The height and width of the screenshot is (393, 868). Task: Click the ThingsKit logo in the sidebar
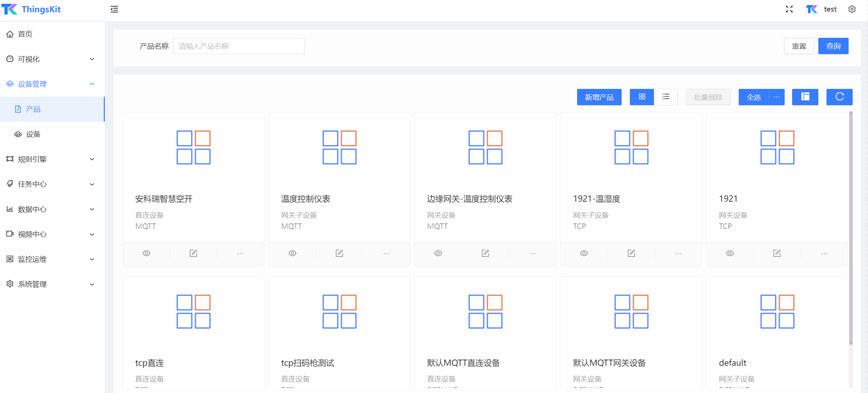(x=31, y=9)
